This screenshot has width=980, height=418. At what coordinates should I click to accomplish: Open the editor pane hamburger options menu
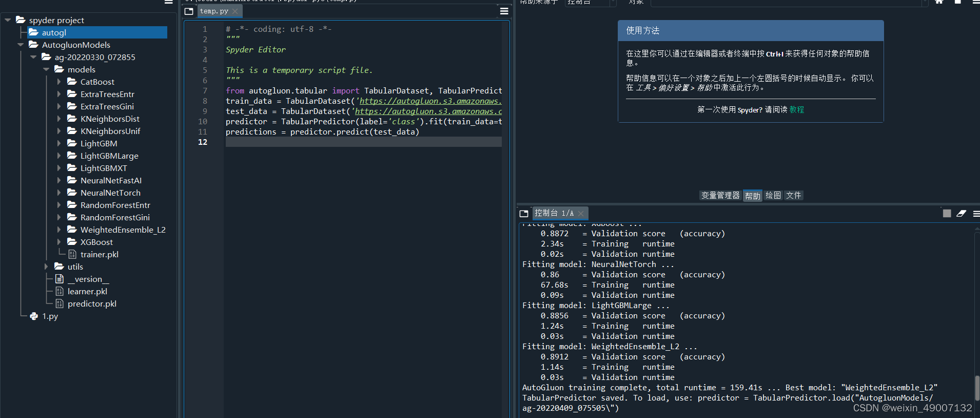click(x=504, y=11)
